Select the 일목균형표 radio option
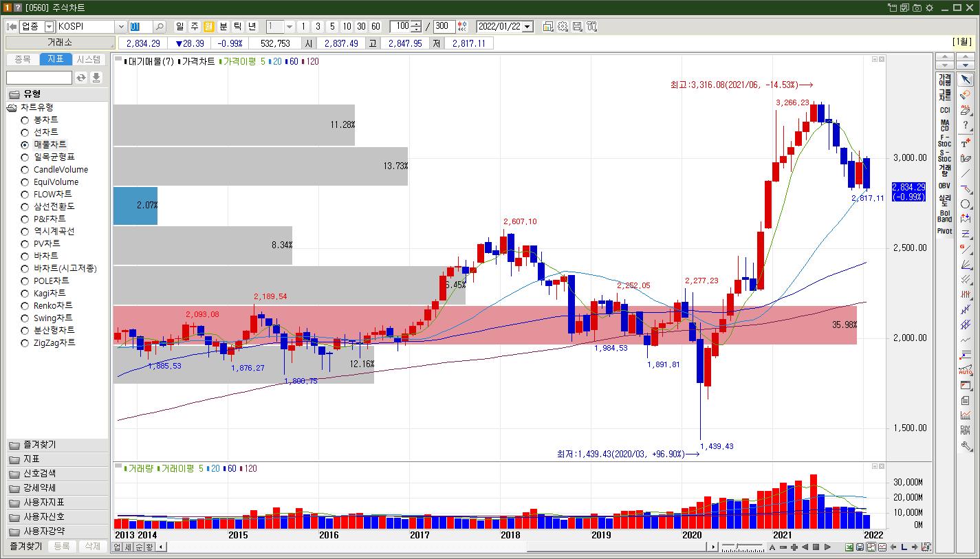Viewport: 980px width, 559px height. pos(25,157)
